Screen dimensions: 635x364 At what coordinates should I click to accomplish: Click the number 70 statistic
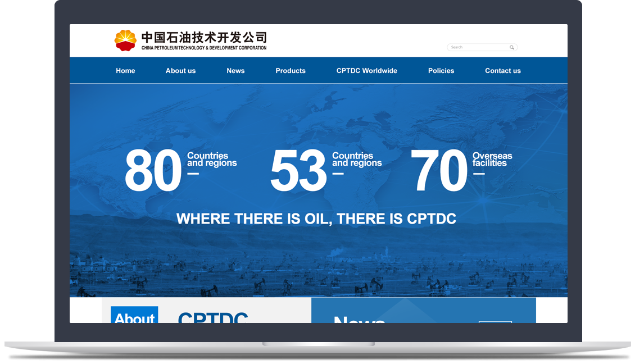[x=439, y=170]
